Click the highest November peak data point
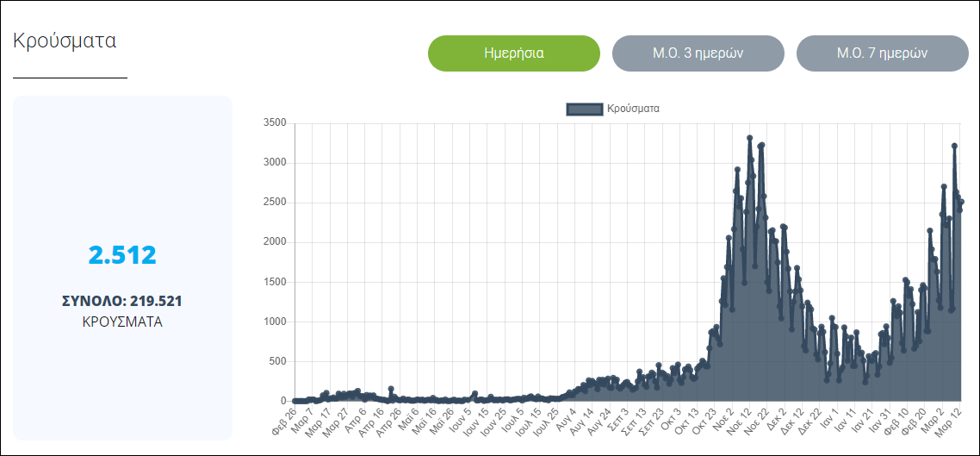Viewport: 980px width, 456px height. click(749, 138)
